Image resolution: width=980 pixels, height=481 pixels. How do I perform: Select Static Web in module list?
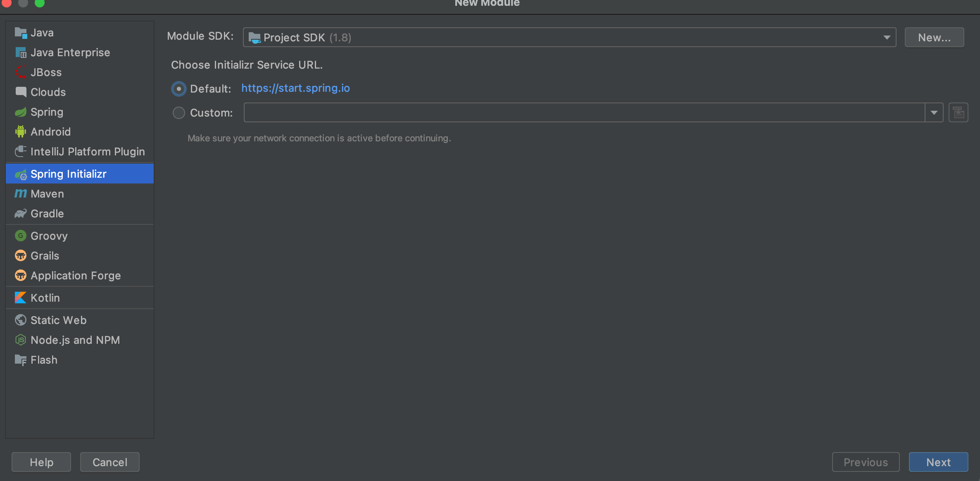[58, 320]
